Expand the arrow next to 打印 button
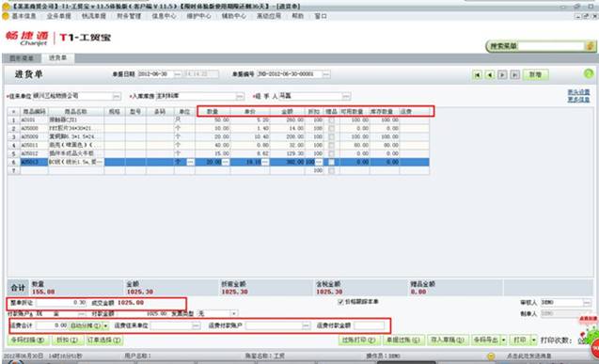The image size is (599, 364). tap(534, 340)
